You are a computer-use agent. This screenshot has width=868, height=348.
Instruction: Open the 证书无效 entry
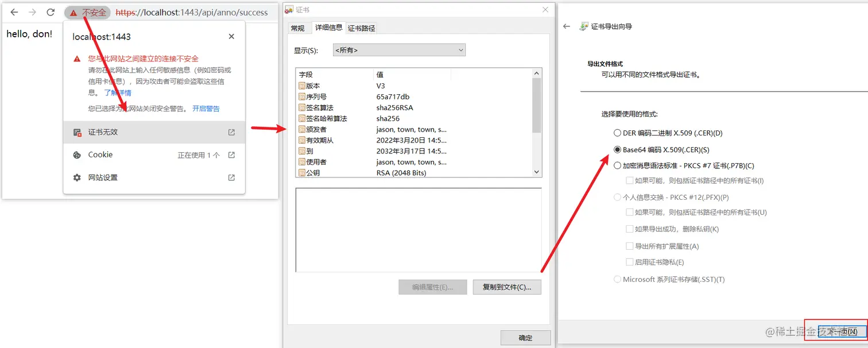point(154,132)
